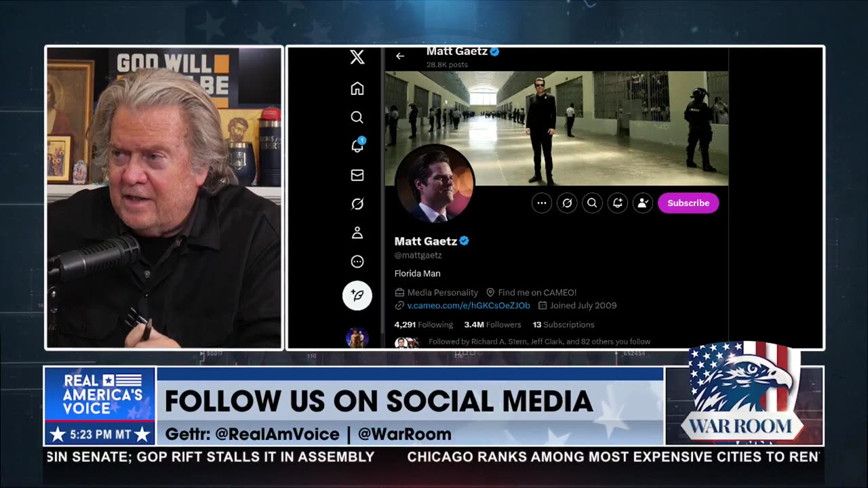Click the 'Followed by Richard A. Stern' line
The image size is (868, 488).
539,342
